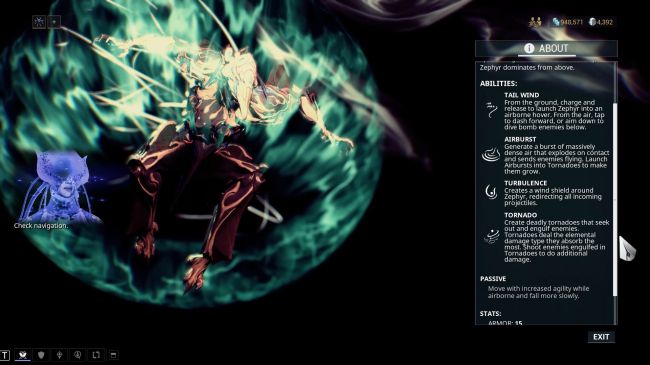The height and width of the screenshot is (365, 650).
Task: Open the T chat toggle box
Action: (5, 355)
